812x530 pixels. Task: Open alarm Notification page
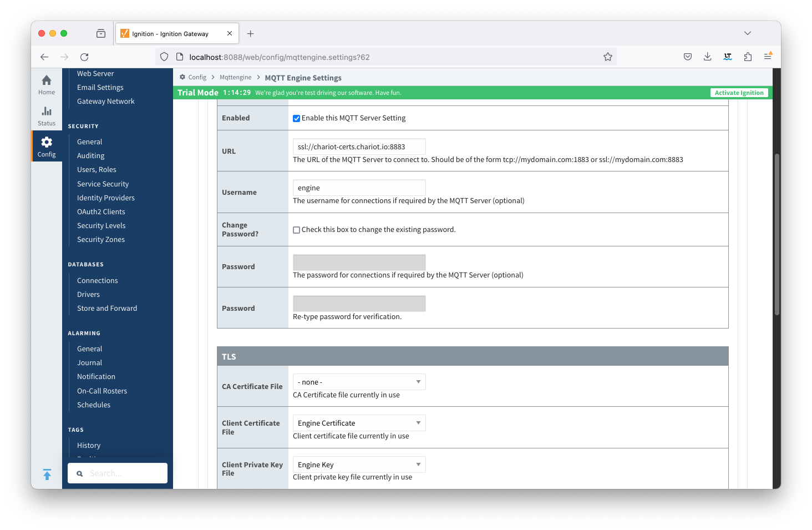tap(97, 376)
